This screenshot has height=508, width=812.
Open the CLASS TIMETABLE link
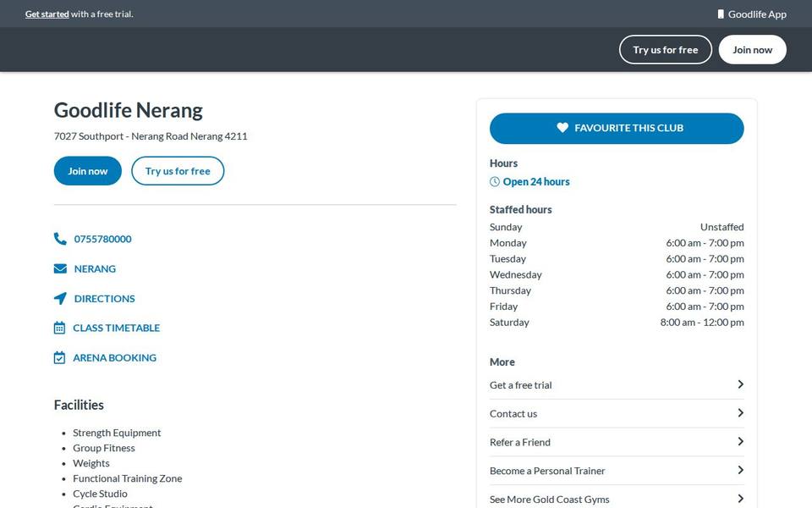(116, 328)
